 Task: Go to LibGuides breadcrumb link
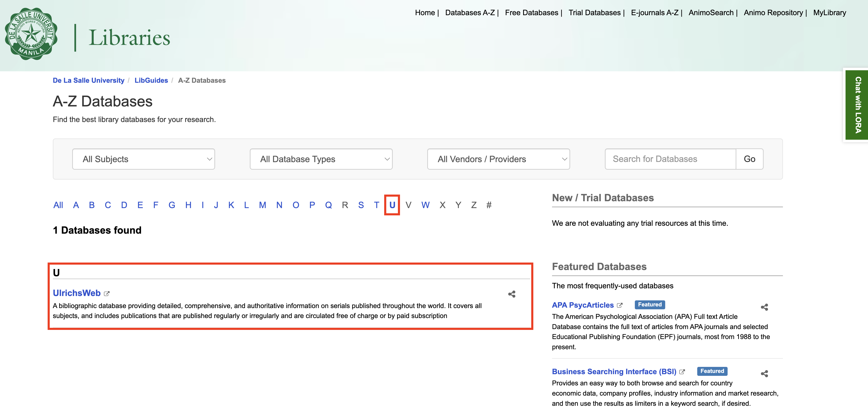[x=151, y=80]
